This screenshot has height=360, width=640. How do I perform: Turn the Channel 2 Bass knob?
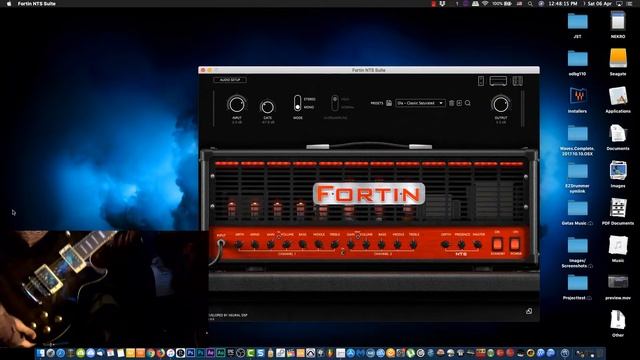(382, 245)
